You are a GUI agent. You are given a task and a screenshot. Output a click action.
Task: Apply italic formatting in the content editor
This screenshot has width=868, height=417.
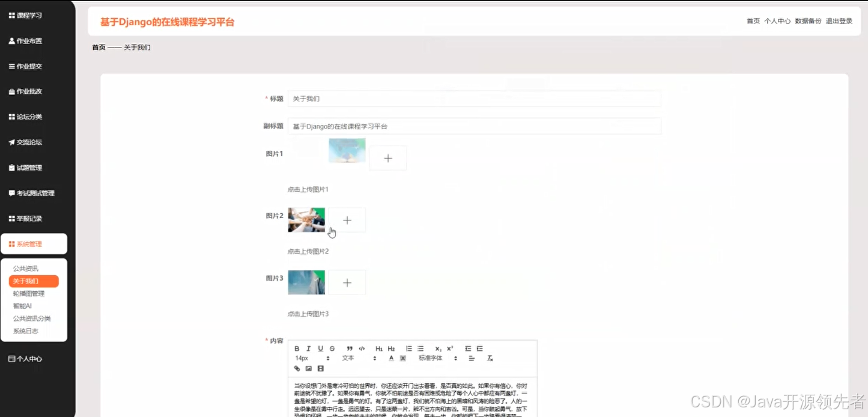(308, 349)
